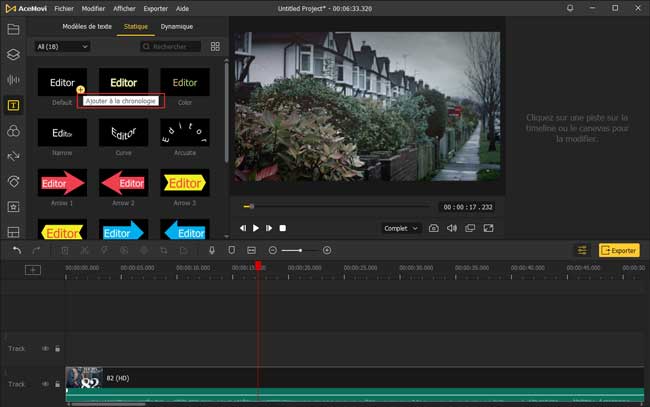Image resolution: width=650 pixels, height=407 pixels.
Task: Toggle the lock on the bottom track
Action: (57, 384)
